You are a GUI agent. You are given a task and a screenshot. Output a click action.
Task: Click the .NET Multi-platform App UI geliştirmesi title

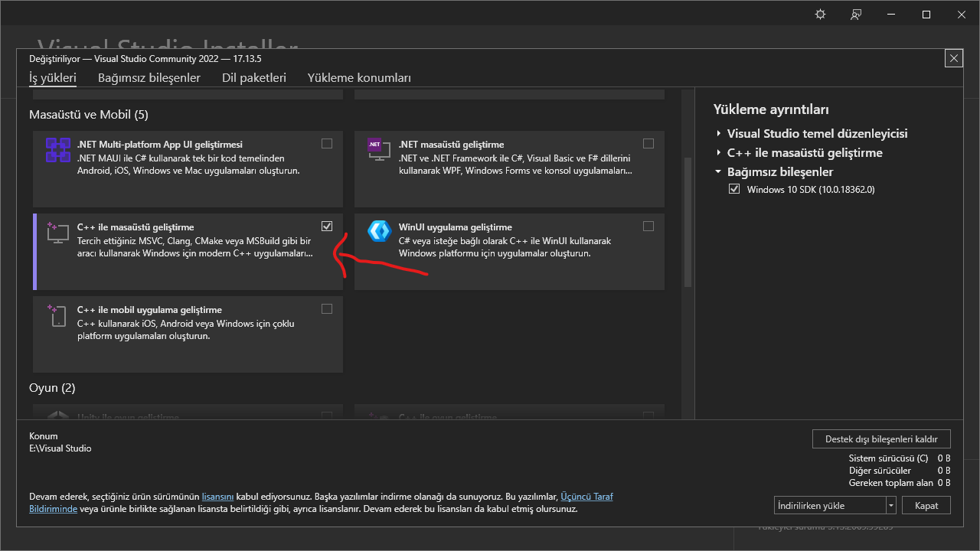(x=160, y=144)
